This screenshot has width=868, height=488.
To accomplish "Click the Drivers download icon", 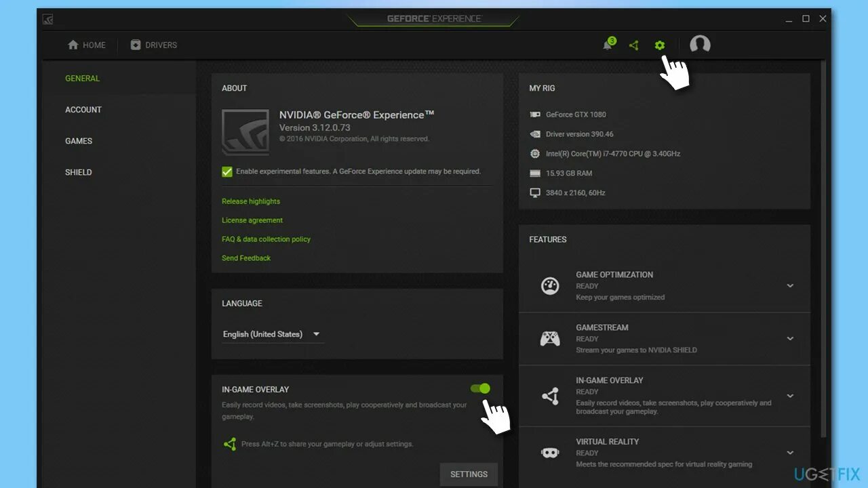I will click(x=136, y=45).
